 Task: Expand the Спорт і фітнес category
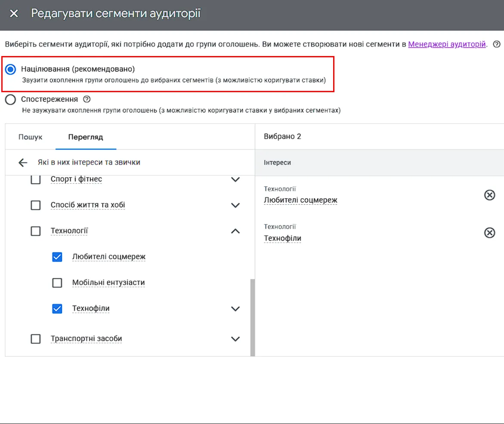coord(235,179)
